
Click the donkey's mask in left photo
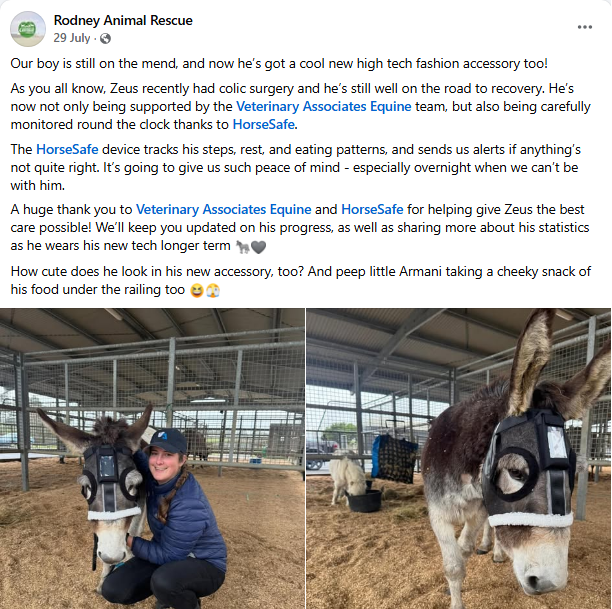pyautogui.click(x=112, y=483)
